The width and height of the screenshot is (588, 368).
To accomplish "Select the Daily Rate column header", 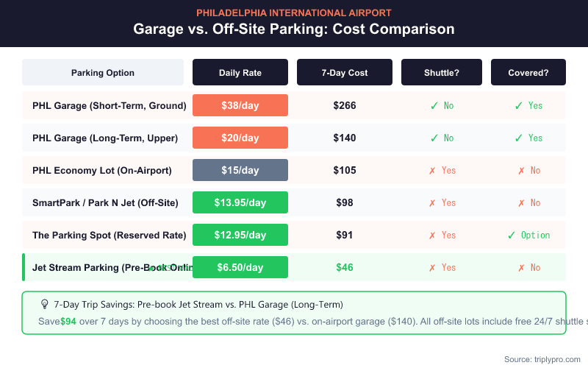I will click(x=240, y=73).
